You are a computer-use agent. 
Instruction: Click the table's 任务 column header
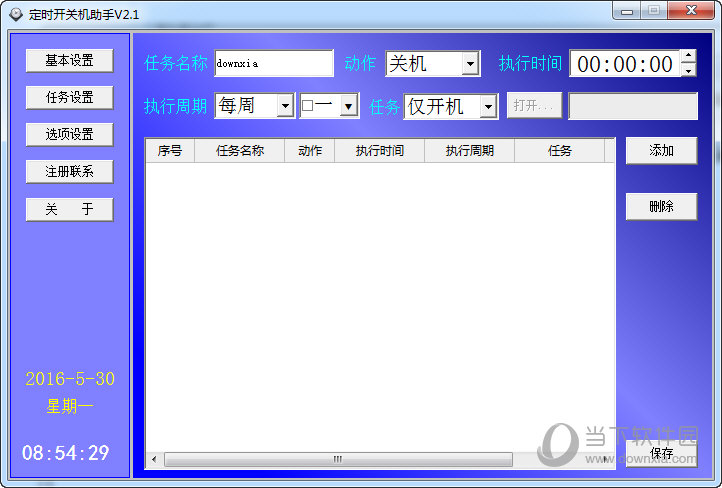point(559,151)
